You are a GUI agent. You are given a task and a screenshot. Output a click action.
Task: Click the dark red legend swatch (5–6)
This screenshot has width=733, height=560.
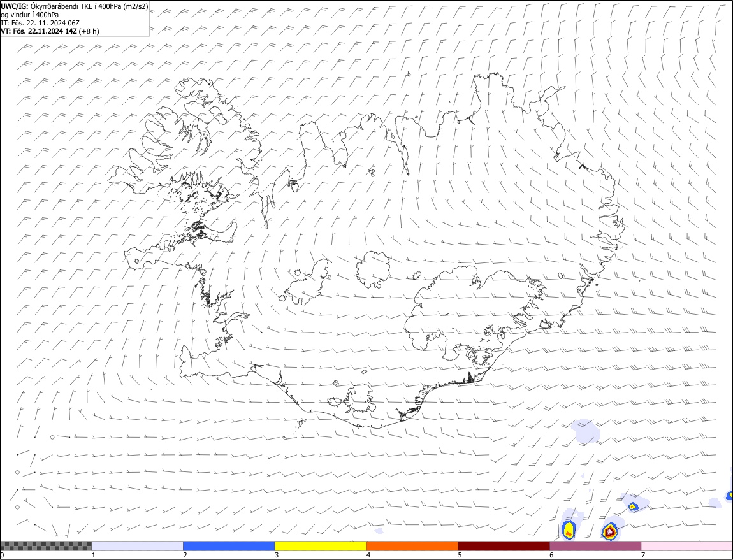click(x=504, y=546)
